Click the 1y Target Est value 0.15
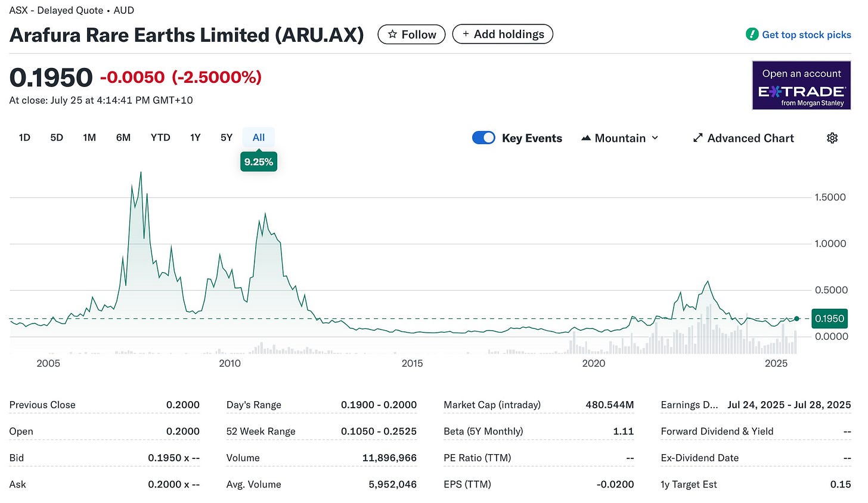Image resolution: width=868 pixels, height=503 pixels. click(x=841, y=485)
